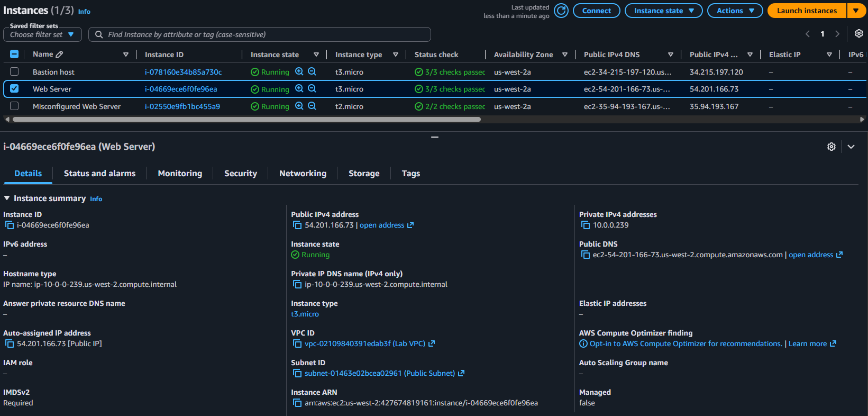Open the Instance state dropdown
The width and height of the screenshot is (868, 416).
pyautogui.click(x=663, y=11)
